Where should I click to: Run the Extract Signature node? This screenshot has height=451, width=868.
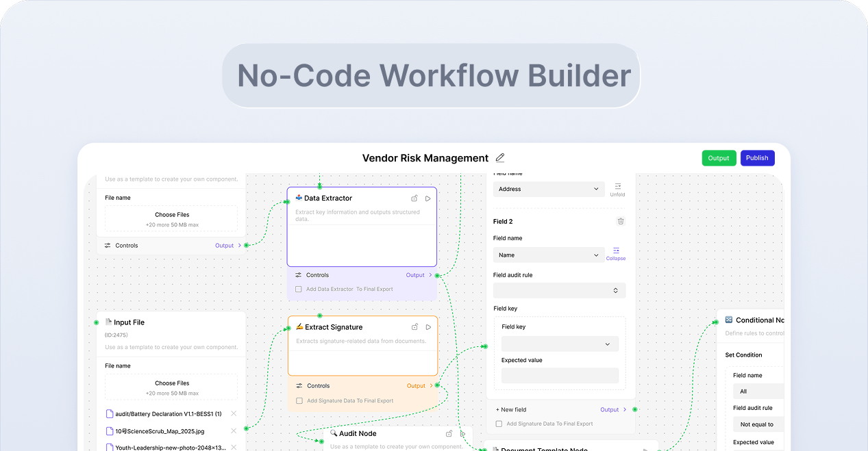[428, 327]
